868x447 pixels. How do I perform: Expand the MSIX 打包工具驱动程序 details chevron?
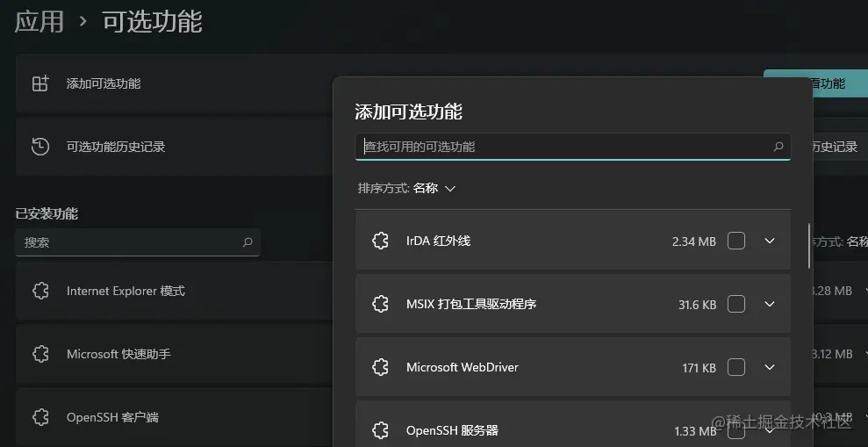(x=770, y=304)
